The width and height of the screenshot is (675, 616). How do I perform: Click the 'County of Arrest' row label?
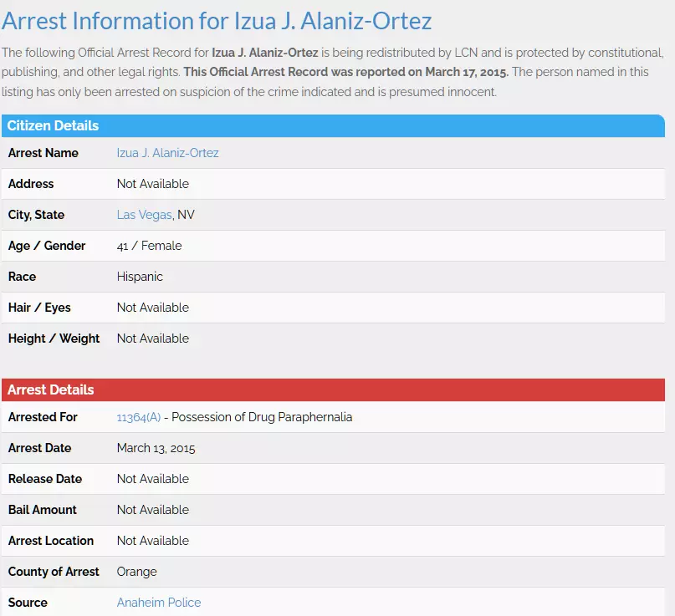point(54,572)
